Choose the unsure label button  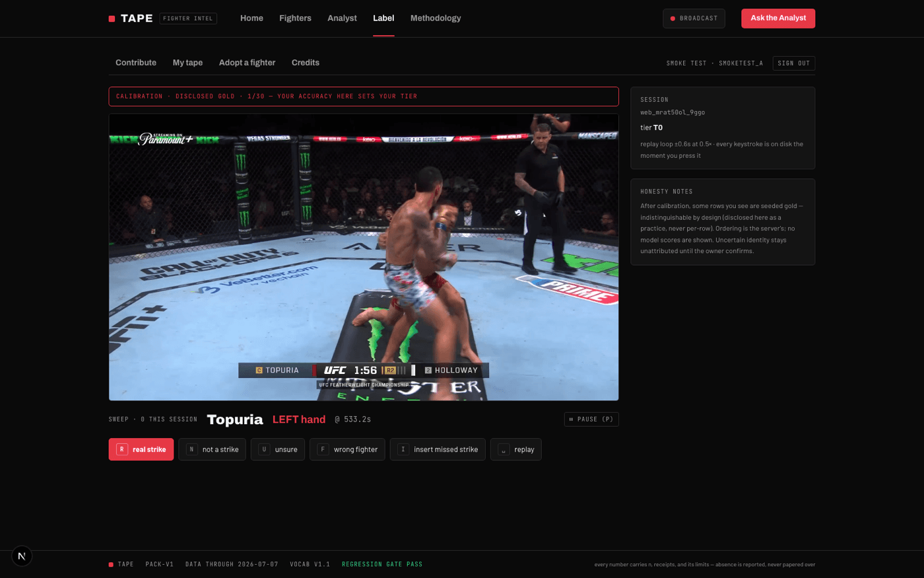(x=278, y=449)
